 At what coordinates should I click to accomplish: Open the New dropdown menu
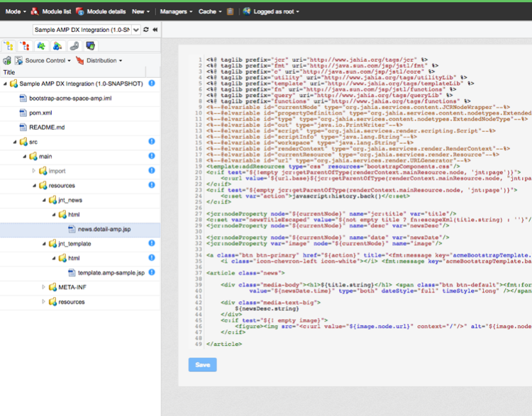140,11
